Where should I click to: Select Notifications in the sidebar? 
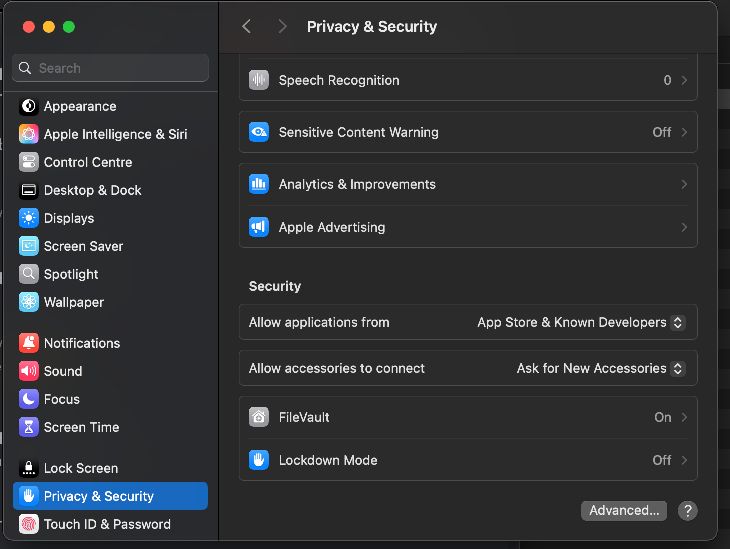click(x=82, y=343)
